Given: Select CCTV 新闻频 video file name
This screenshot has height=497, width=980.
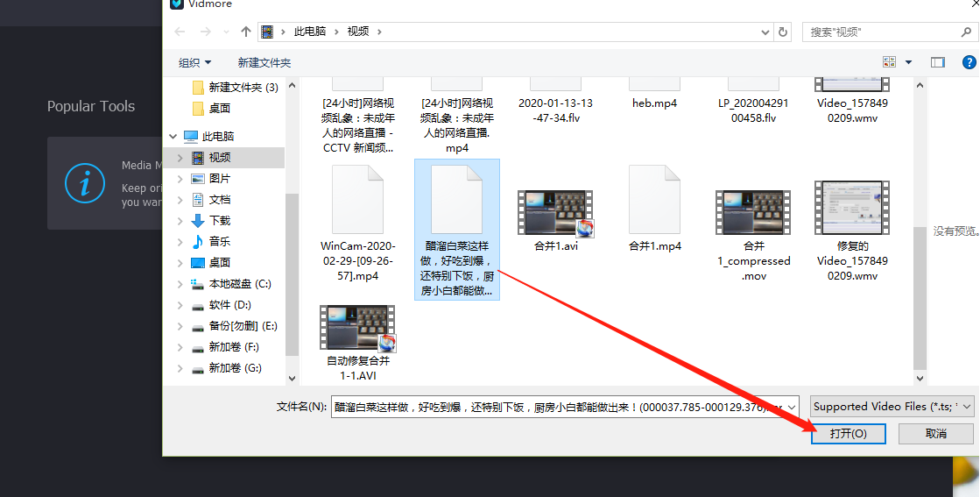Looking at the screenshot, I should coord(358,125).
